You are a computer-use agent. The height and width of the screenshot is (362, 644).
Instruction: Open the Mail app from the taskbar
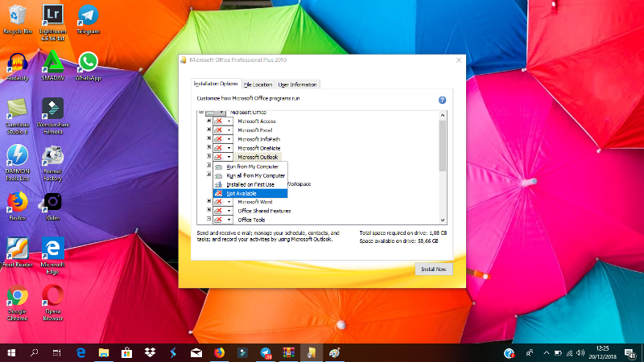pos(196,352)
